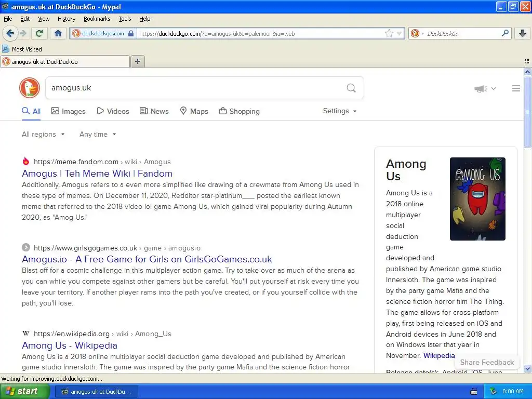This screenshot has height=399, width=532.
Task: Open the Bookmarks menu
Action: tap(97, 19)
